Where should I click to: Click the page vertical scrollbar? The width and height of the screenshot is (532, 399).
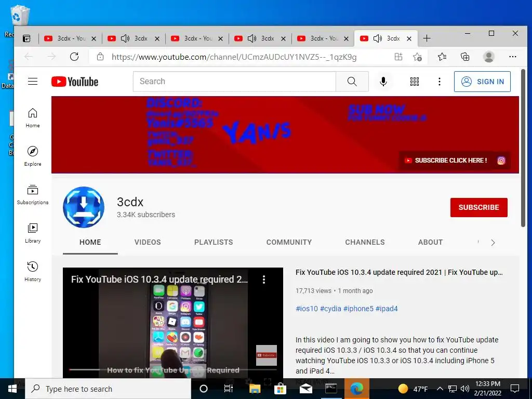point(523,148)
